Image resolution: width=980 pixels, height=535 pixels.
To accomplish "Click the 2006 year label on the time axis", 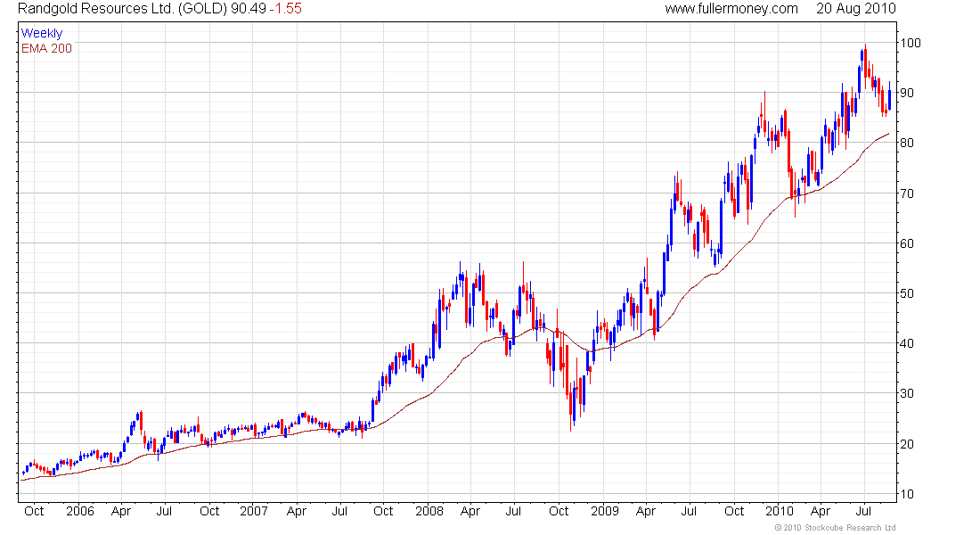I will pos(80,511).
